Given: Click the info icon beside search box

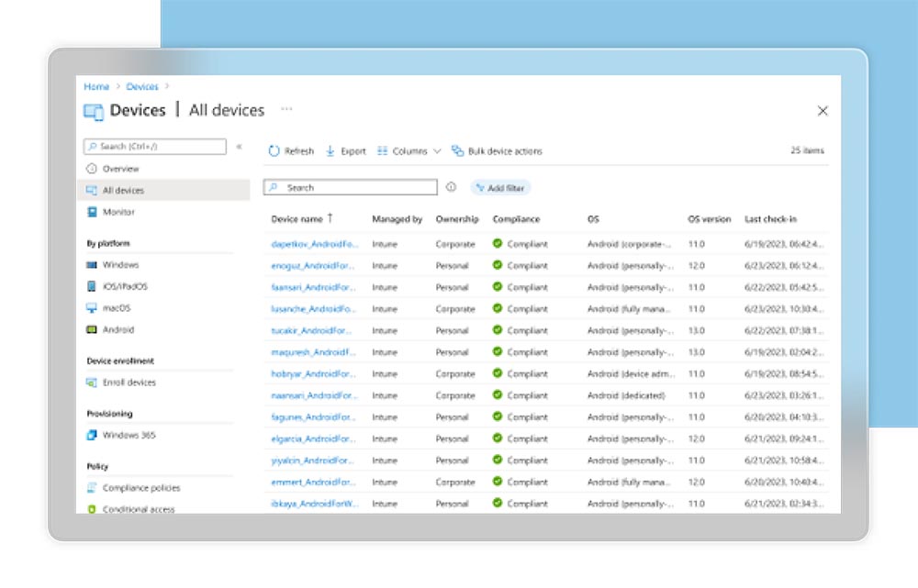Looking at the screenshot, I should [x=451, y=187].
